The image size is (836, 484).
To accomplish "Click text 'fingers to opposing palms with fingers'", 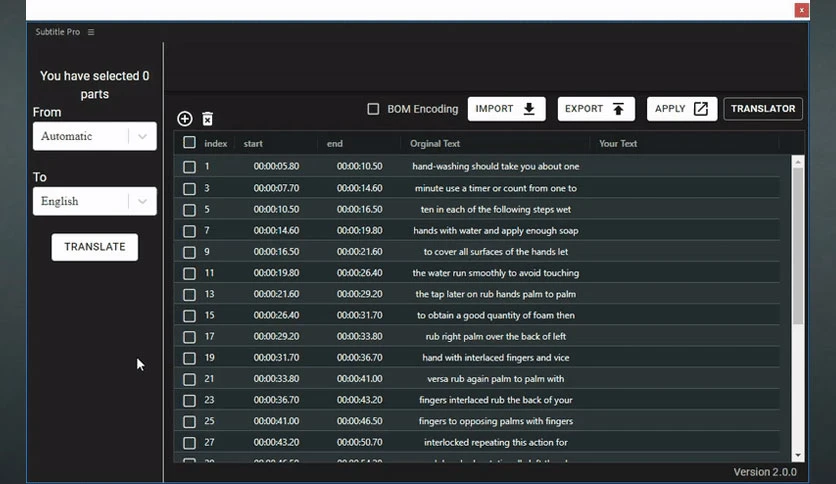I will click(x=495, y=421).
